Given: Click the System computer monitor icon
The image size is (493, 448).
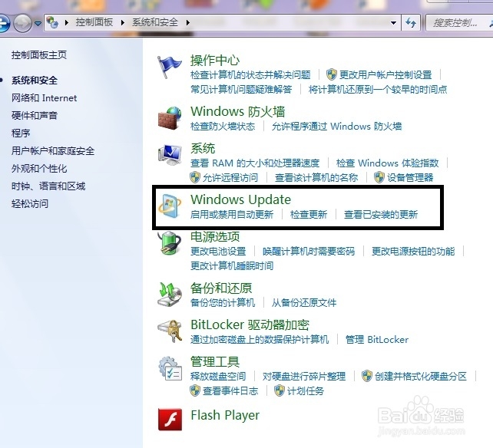Looking at the screenshot, I should 170,154.
